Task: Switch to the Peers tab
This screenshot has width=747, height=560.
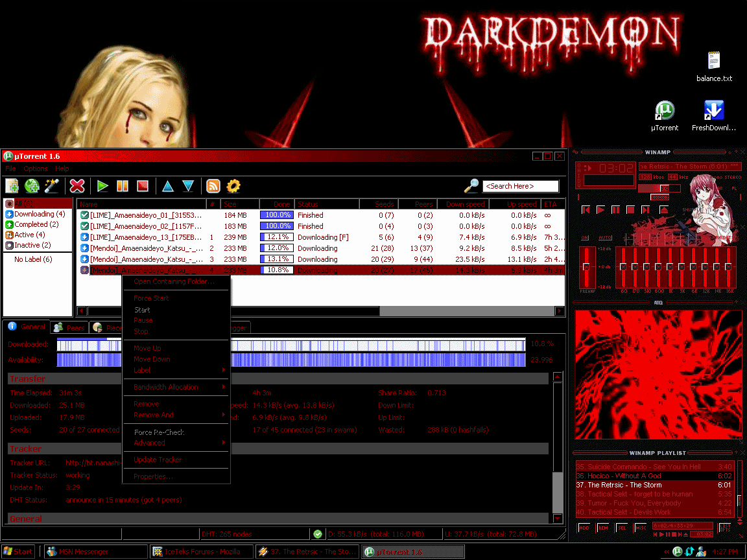Action: (69, 327)
